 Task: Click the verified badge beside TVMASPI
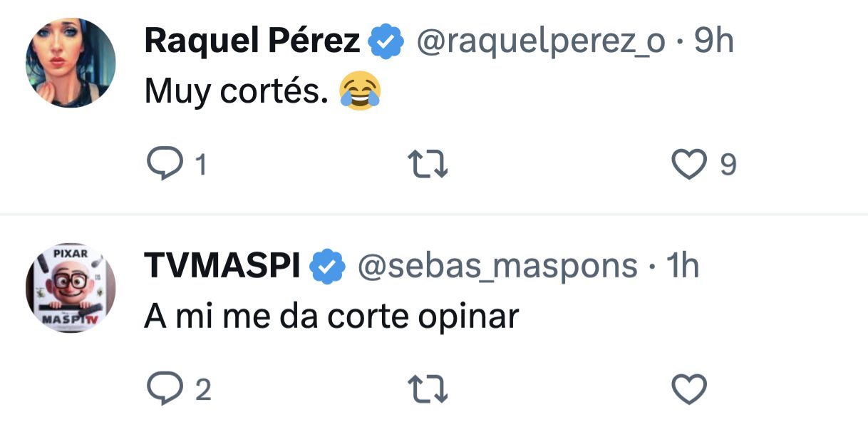[327, 267]
